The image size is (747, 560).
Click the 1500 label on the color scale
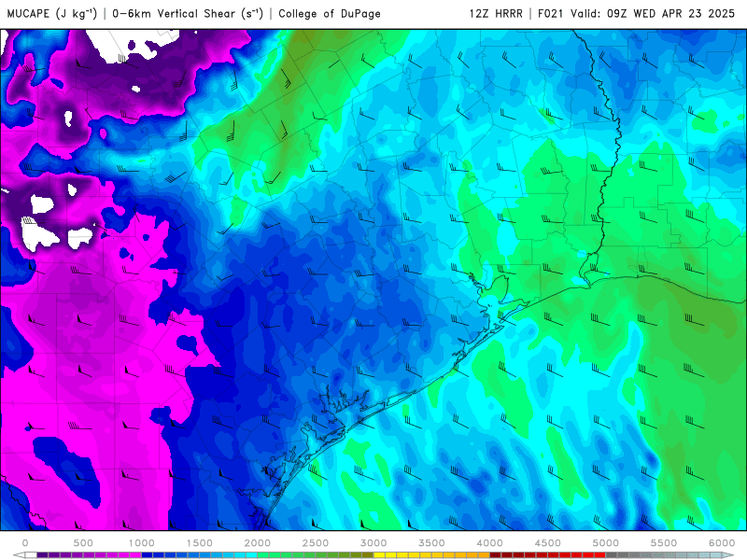coord(199,543)
